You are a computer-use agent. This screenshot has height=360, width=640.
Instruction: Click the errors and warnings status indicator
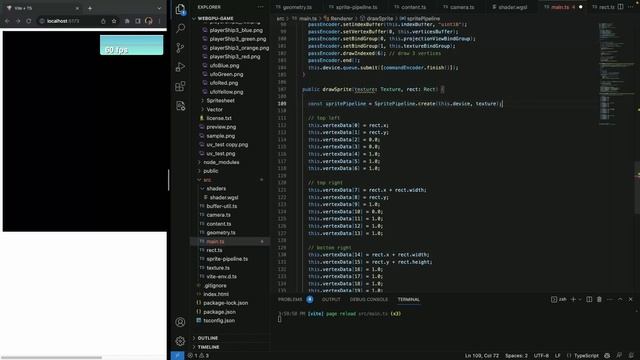click(198, 356)
